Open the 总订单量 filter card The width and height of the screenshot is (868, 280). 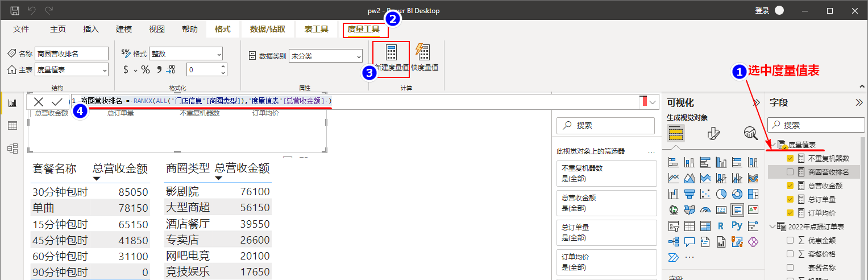607,232
